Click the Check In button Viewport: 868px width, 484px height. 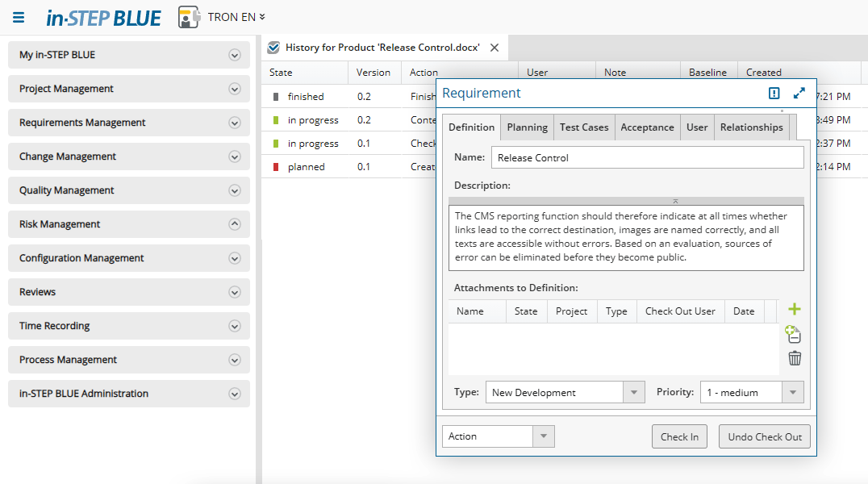point(679,436)
